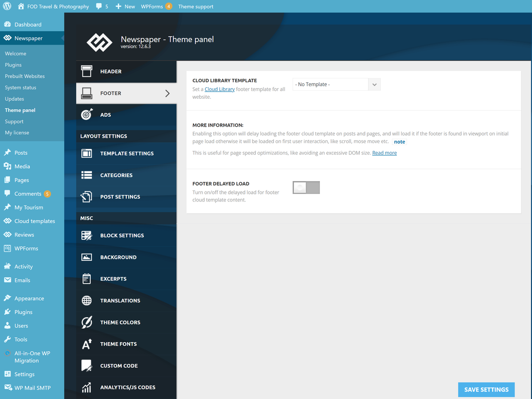Click the Save Settings button
The width and height of the screenshot is (532, 399).
[x=486, y=390]
